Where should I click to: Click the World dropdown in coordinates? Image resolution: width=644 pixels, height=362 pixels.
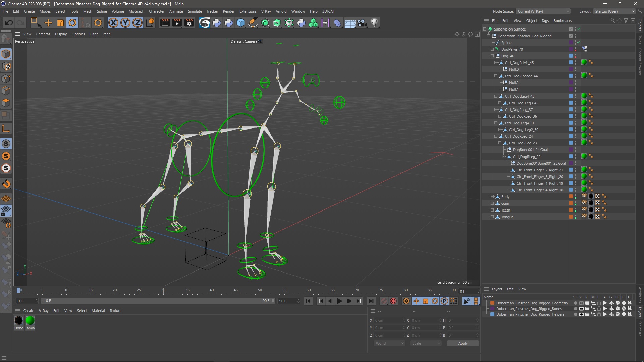[389, 343]
